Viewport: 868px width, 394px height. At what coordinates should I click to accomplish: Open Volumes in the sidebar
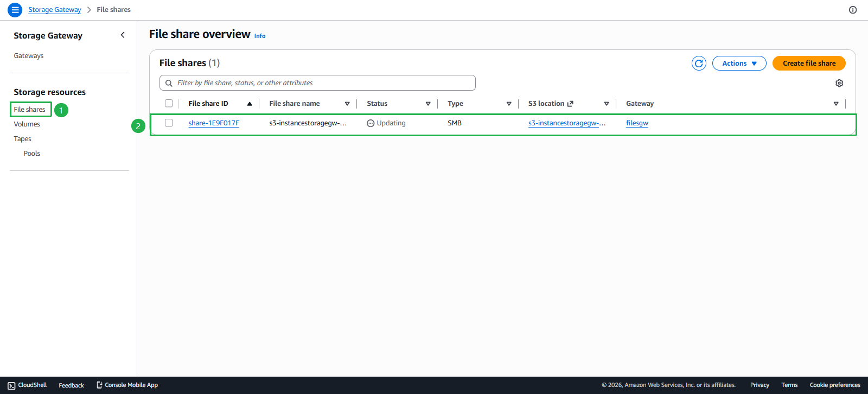[x=27, y=124]
